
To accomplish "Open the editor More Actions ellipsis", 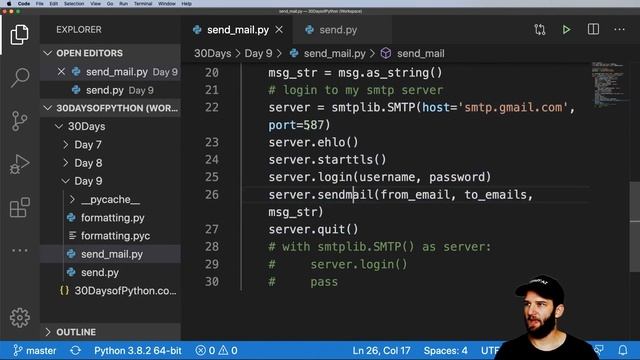I will 619,29.
